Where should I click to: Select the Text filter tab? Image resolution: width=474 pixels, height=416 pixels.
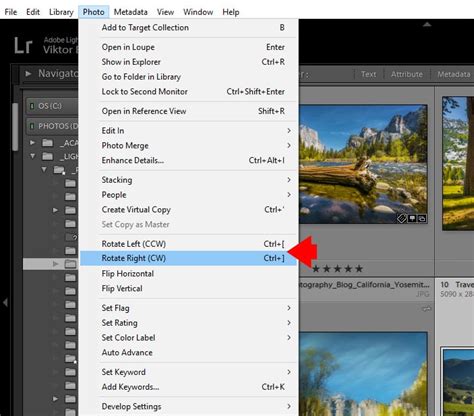pyautogui.click(x=368, y=74)
